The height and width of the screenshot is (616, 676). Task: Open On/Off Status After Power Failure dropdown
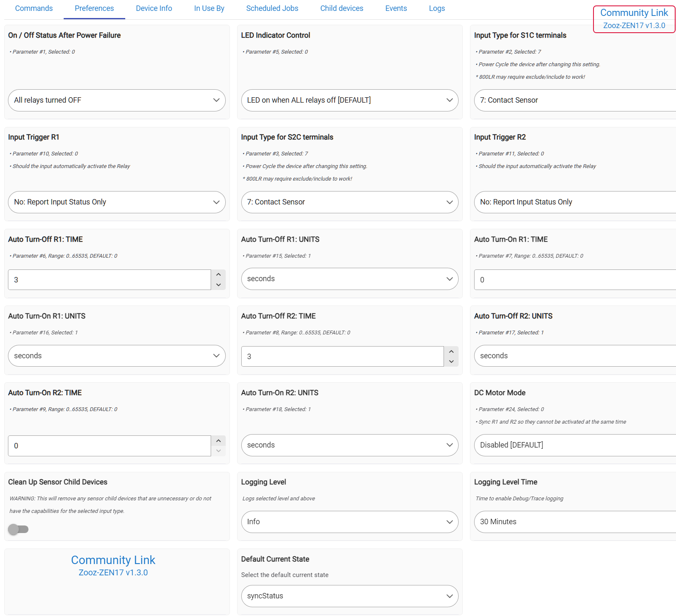point(116,100)
